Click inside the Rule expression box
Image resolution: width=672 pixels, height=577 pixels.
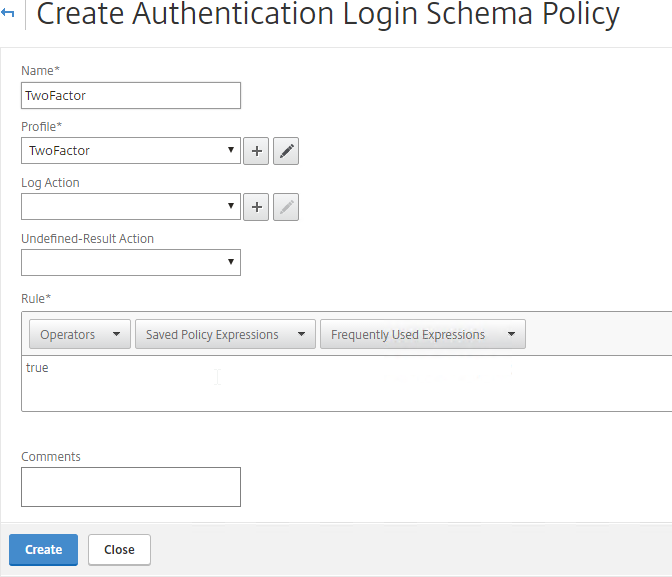(346, 384)
